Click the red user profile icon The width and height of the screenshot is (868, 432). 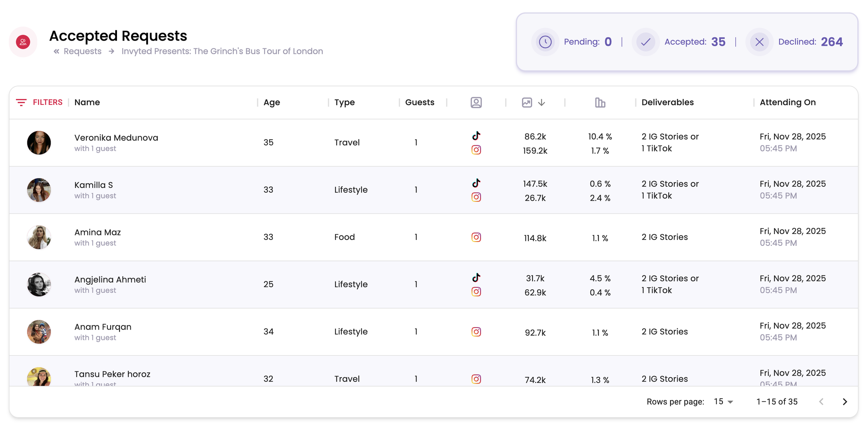(x=23, y=42)
